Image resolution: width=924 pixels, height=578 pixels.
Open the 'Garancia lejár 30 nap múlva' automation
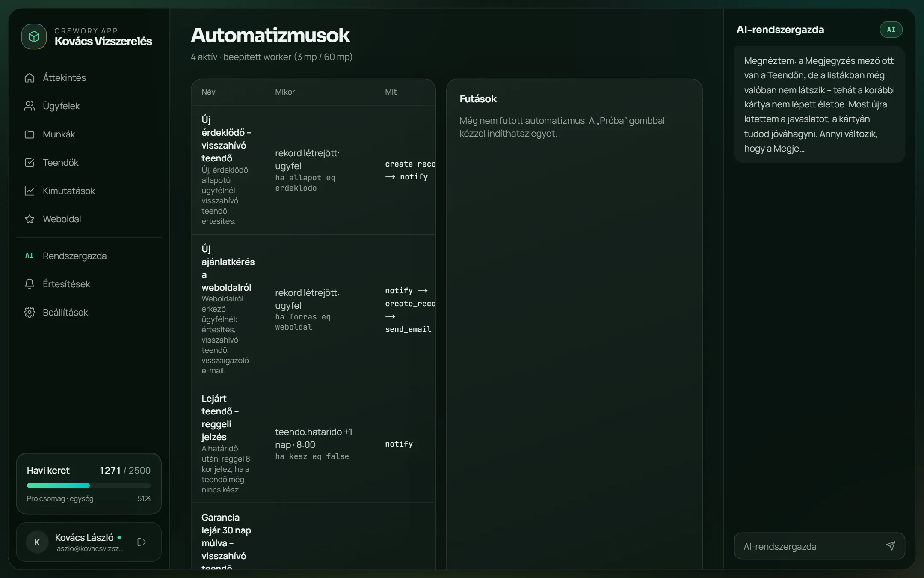click(x=313, y=537)
